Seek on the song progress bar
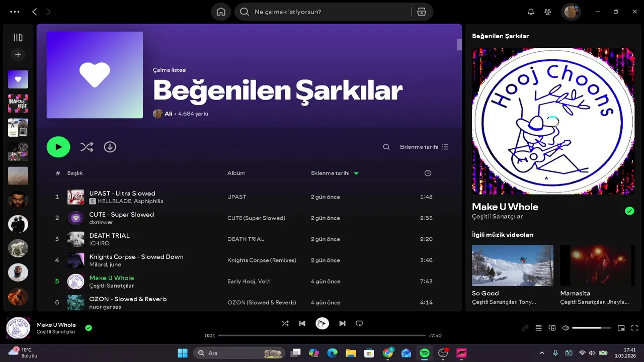 click(x=322, y=335)
